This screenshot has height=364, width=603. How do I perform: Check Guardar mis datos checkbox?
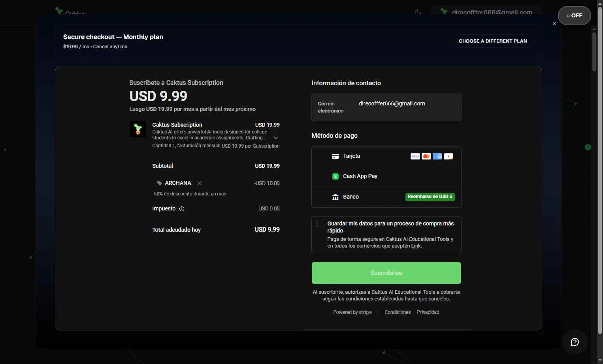[320, 223]
